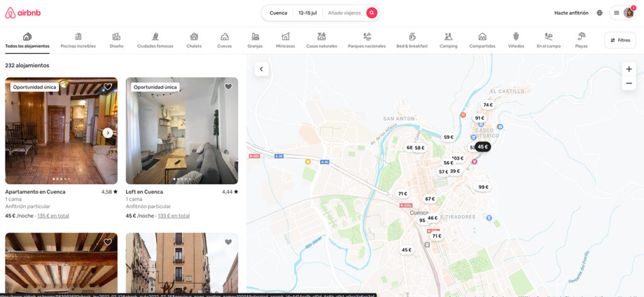The image size is (644, 297).
Task: Save the third listing with wooden beams
Action: [108, 242]
